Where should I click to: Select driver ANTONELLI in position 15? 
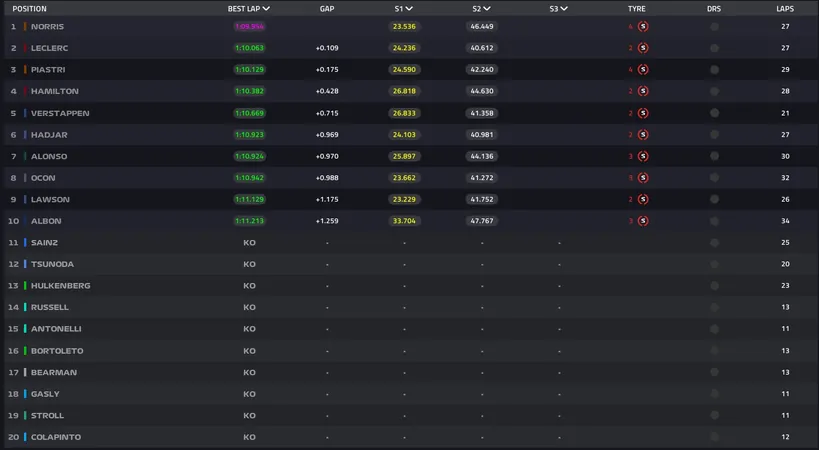coord(56,329)
